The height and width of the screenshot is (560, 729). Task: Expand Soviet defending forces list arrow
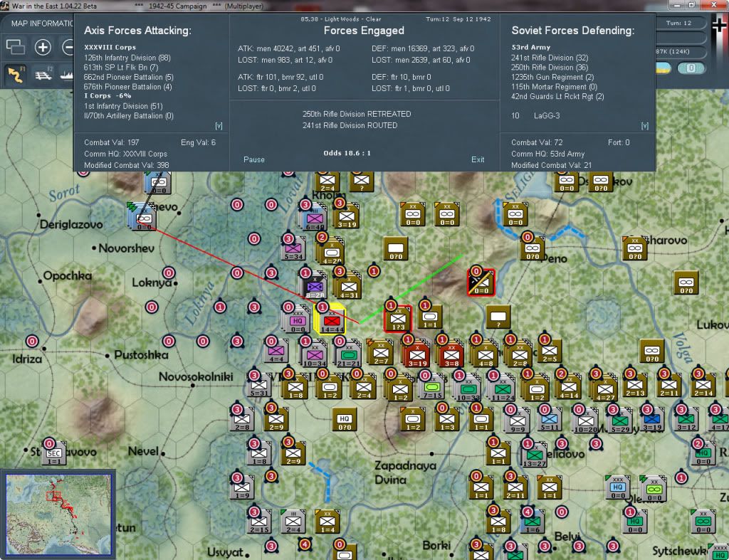coord(645,126)
